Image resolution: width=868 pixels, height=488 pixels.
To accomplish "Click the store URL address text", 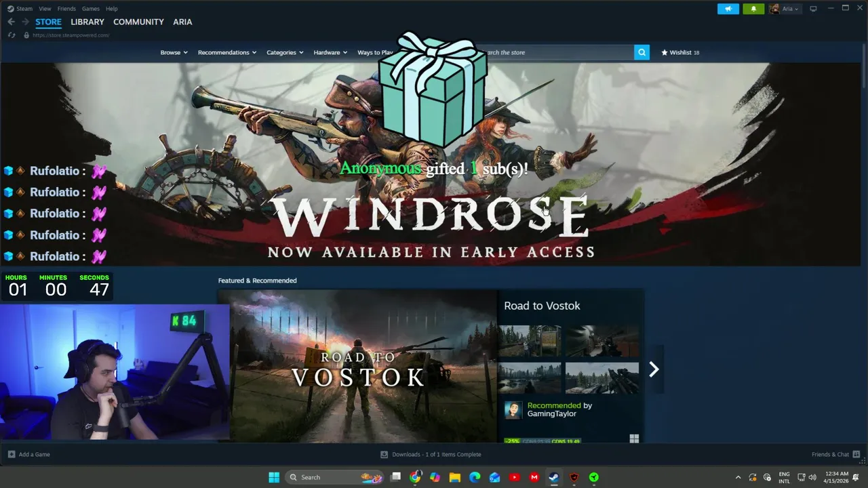I will pos(71,35).
